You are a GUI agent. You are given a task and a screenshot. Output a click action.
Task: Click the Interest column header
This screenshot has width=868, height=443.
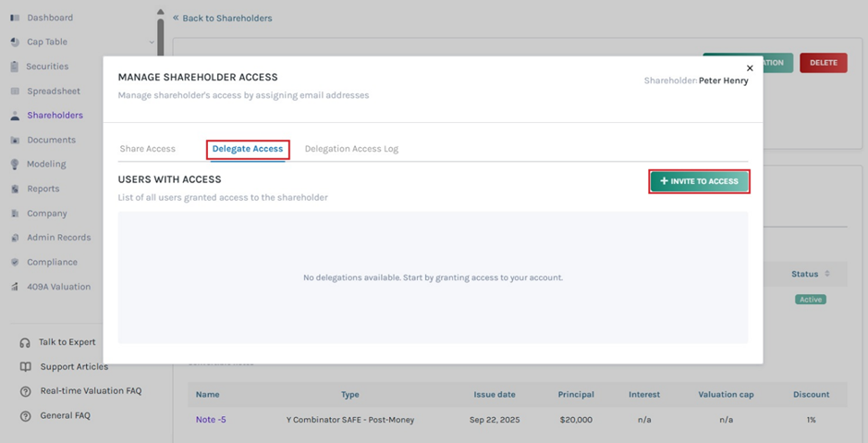click(x=644, y=395)
